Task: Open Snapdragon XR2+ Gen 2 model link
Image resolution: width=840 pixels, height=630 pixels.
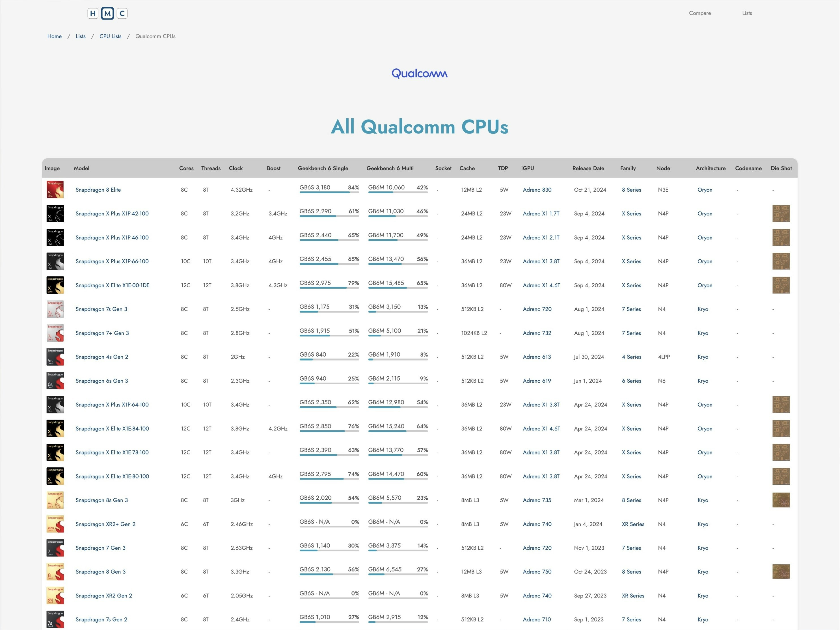Action: pos(105,524)
